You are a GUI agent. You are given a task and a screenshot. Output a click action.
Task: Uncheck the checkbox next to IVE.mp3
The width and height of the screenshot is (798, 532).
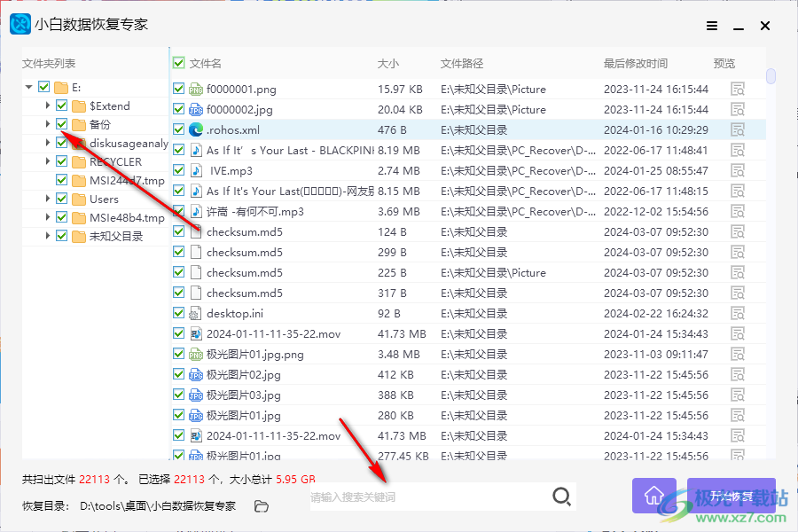point(178,170)
